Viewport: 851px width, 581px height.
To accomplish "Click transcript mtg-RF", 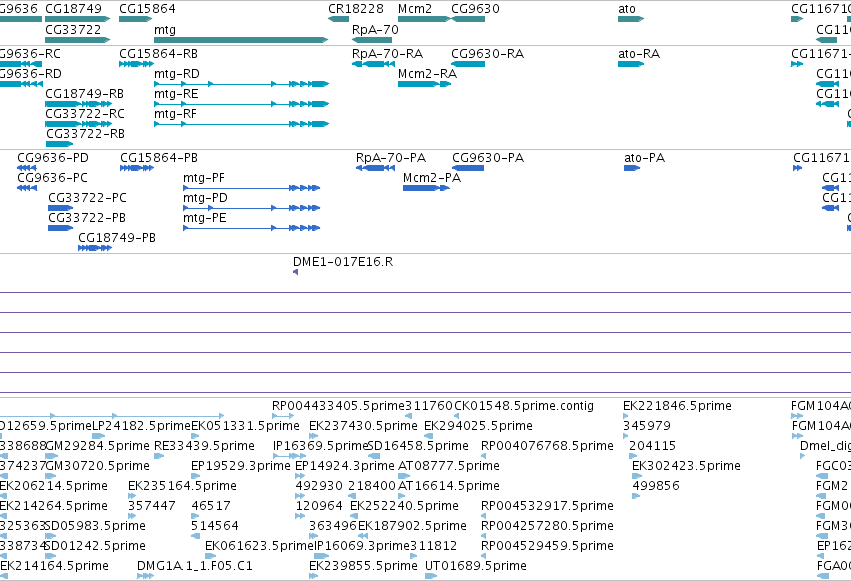I will 242,124.
